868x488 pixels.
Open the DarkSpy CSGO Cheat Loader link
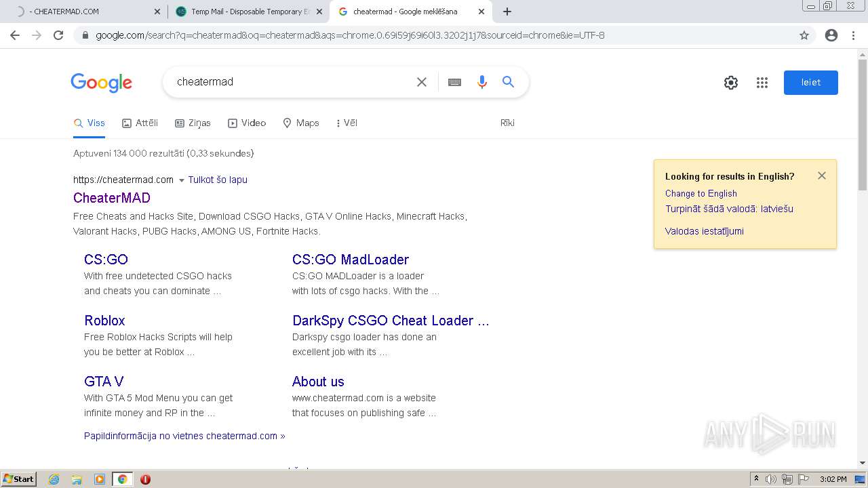[x=391, y=321]
